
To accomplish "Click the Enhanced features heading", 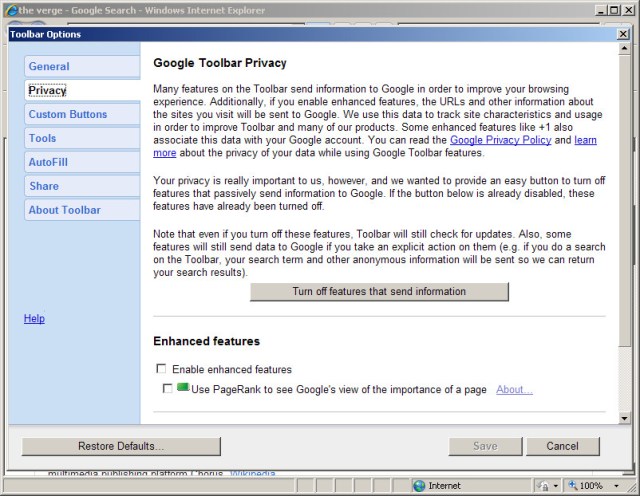I will pos(206,341).
